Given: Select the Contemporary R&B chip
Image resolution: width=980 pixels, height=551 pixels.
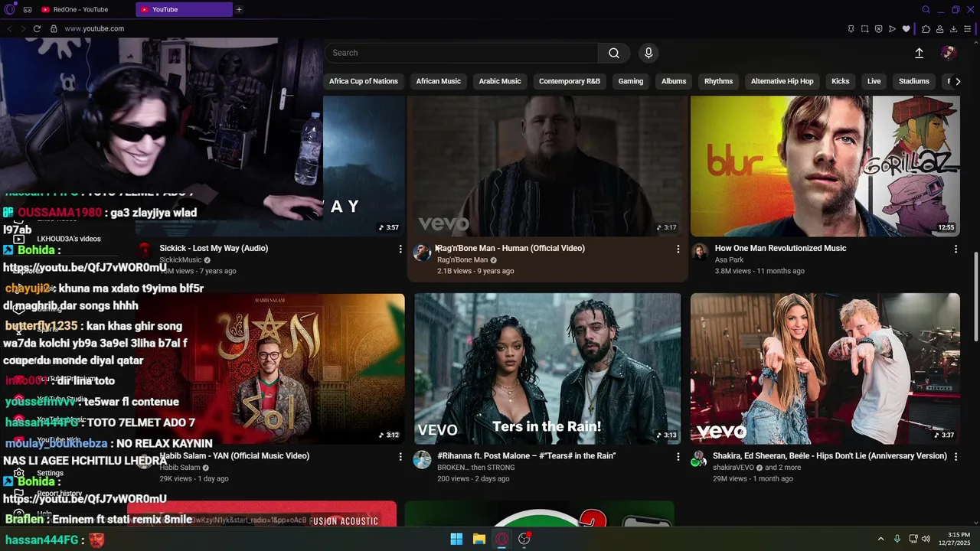Looking at the screenshot, I should tap(570, 81).
